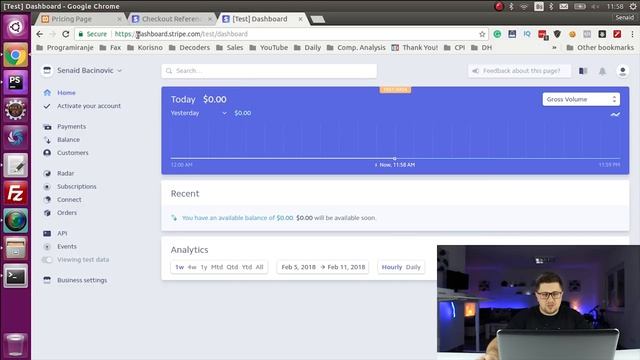Open the Connect section
The image size is (640, 360).
click(69, 200)
